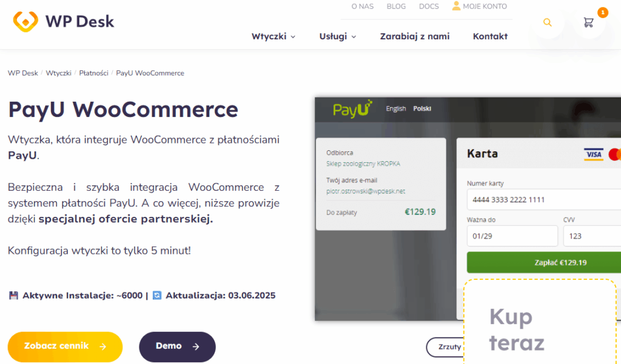Go to the BLOG link
This screenshot has height=364, width=621.
pyautogui.click(x=396, y=6)
